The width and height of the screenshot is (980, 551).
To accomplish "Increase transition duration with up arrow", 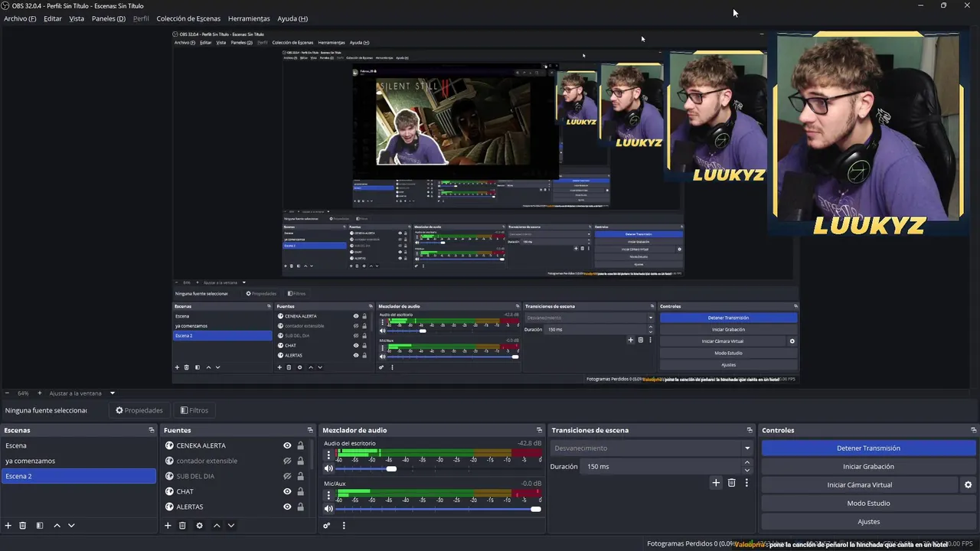I will tap(747, 463).
